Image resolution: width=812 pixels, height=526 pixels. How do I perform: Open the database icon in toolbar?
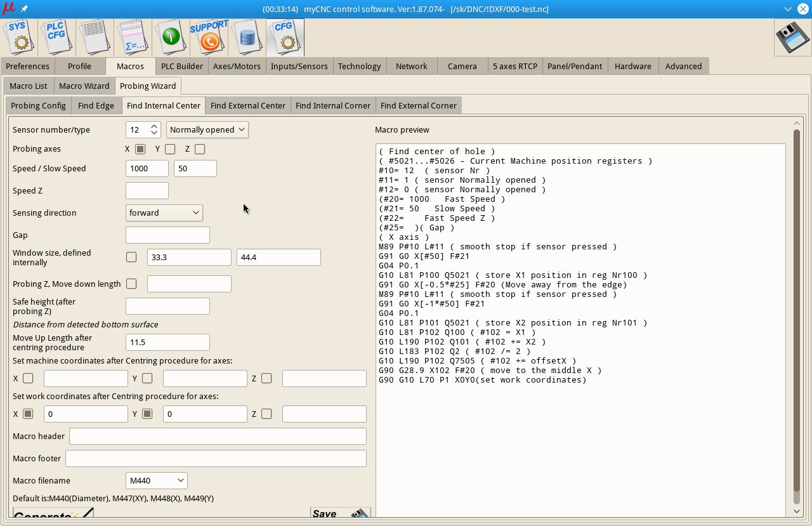[x=247, y=37]
